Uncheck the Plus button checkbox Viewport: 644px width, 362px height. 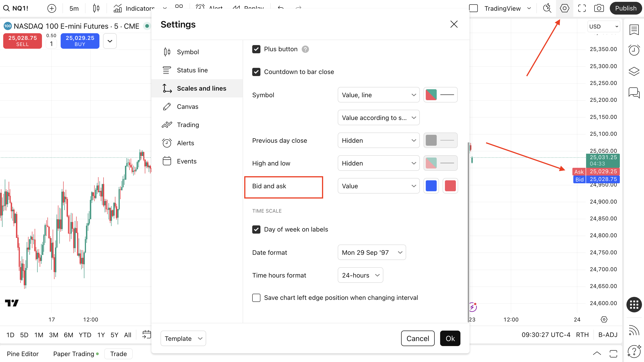(x=256, y=49)
